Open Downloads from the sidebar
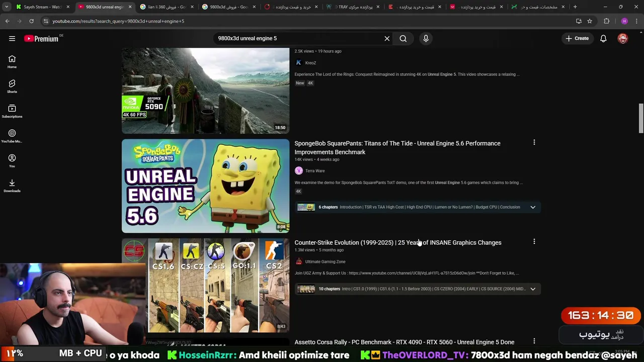 [12, 186]
